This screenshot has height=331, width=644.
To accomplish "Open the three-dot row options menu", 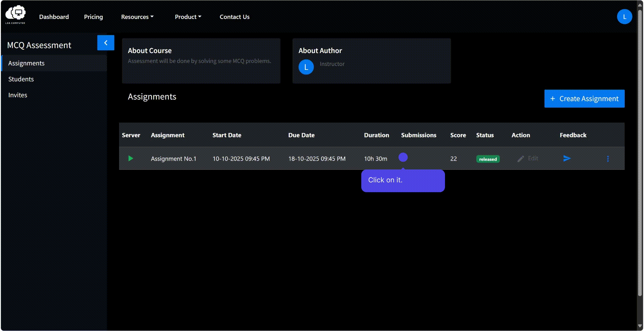I will (608, 159).
